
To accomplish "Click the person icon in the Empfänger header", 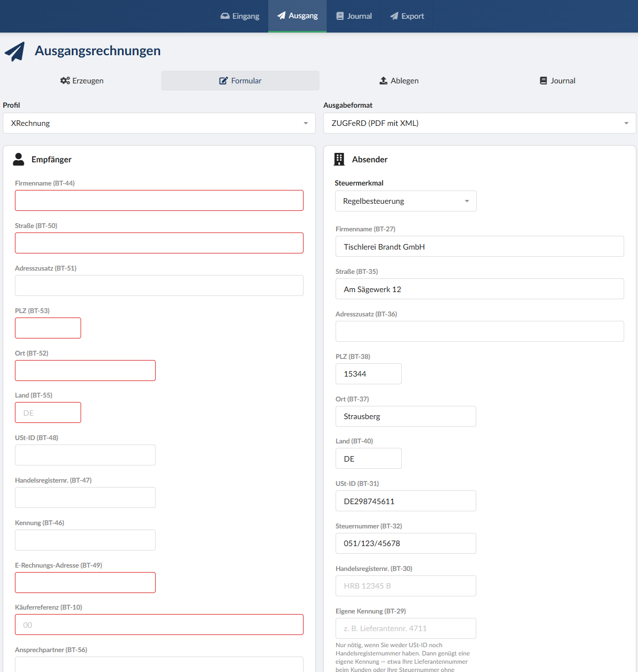I will pyautogui.click(x=19, y=159).
